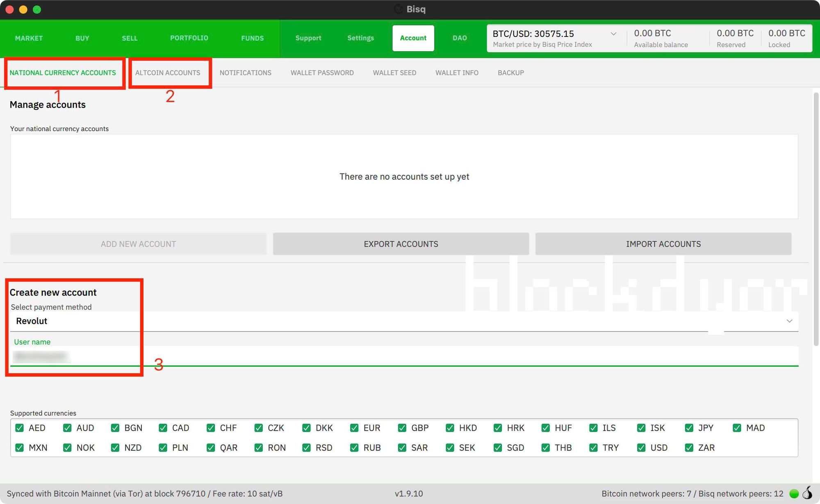Click EXPORT ACCOUNTS button
The image size is (820, 504).
click(401, 243)
